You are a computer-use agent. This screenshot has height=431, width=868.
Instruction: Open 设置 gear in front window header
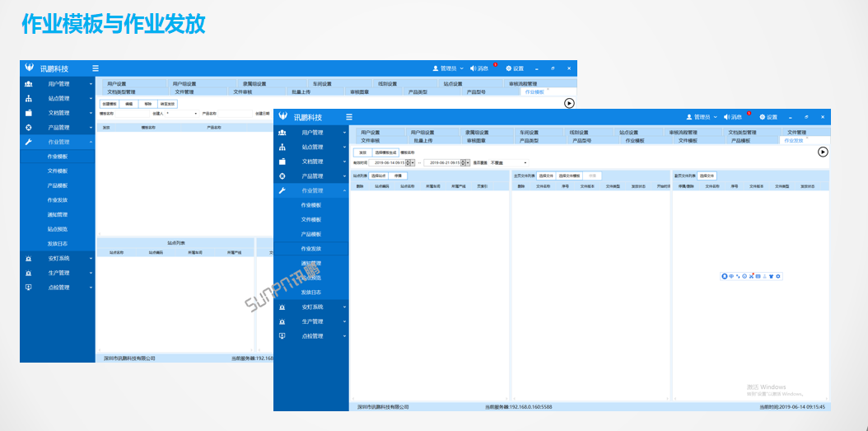(767, 117)
